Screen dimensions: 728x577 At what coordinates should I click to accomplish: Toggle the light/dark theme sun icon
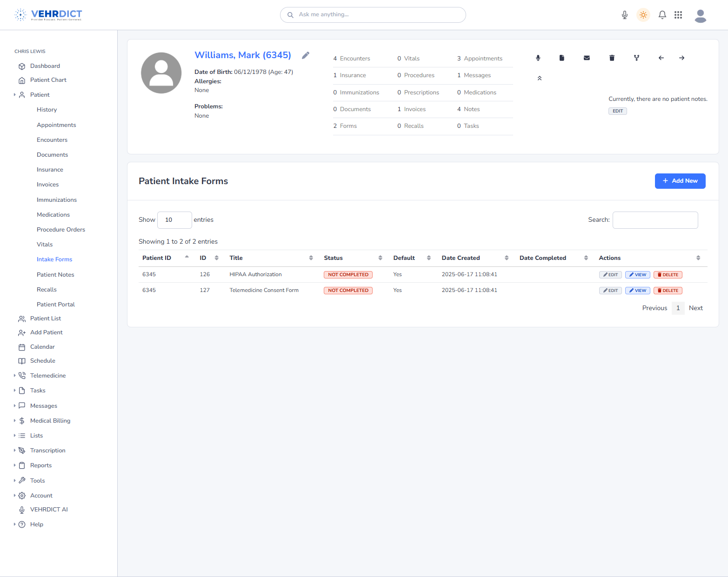point(643,15)
